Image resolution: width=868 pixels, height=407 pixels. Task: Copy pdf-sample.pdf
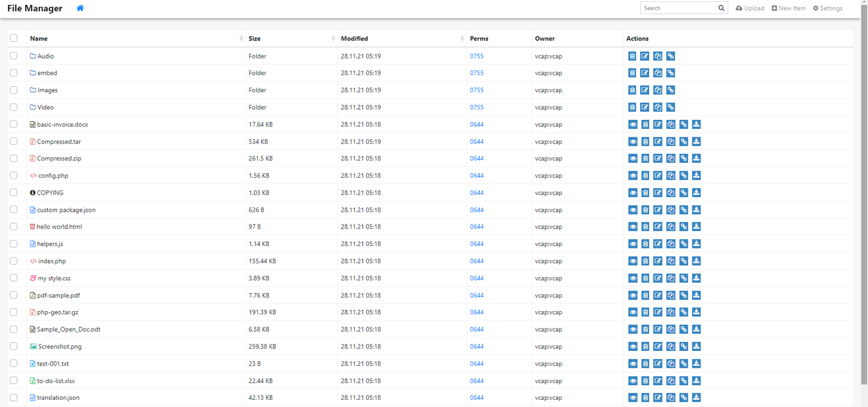click(x=671, y=295)
